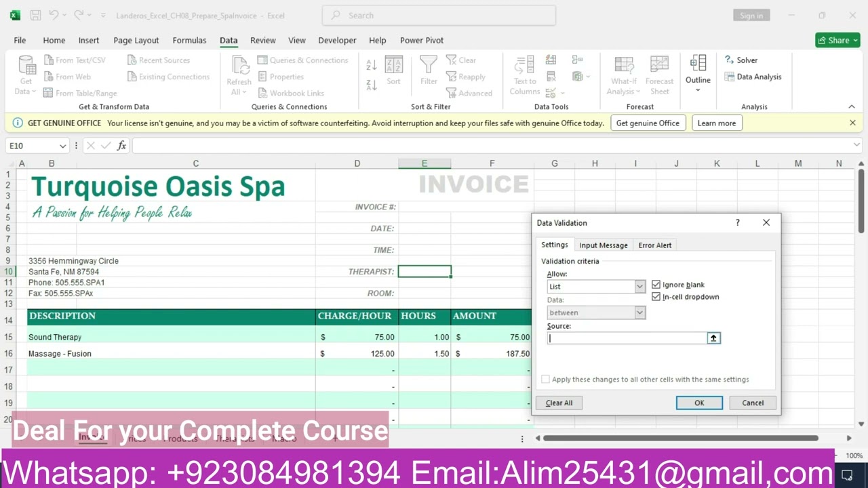Screen dimensions: 868x488
Task: Click the Sign in button
Action: (x=751, y=16)
